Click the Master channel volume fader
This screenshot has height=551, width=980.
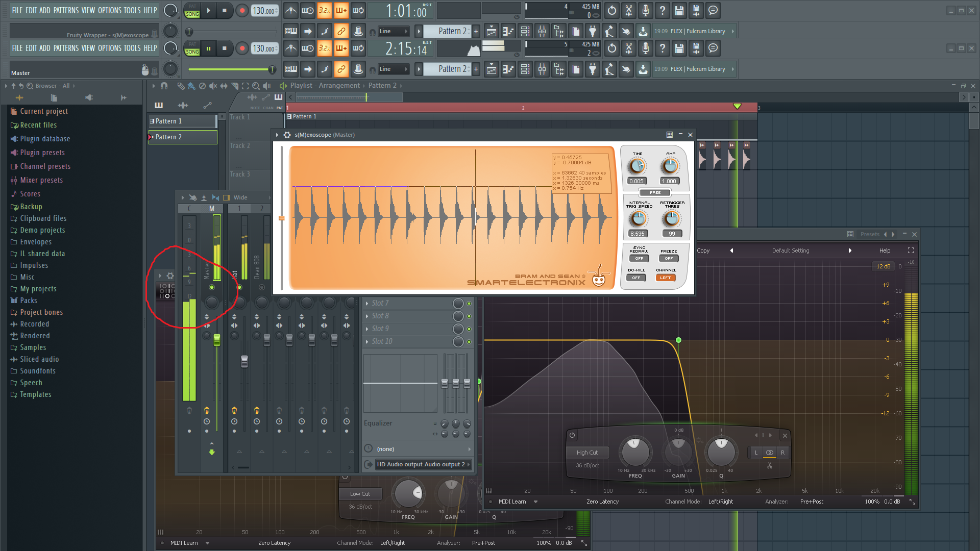pos(217,340)
